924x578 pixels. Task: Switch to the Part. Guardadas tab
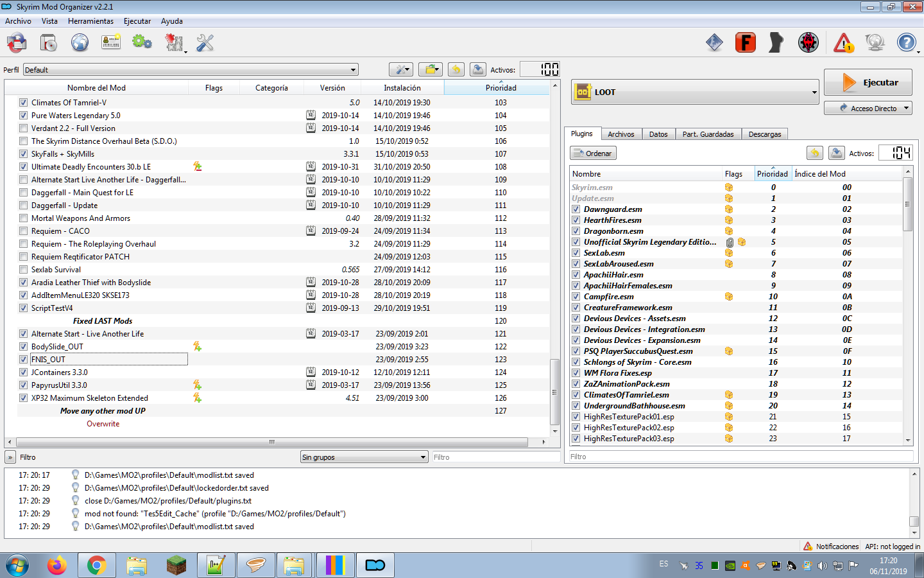[708, 134]
